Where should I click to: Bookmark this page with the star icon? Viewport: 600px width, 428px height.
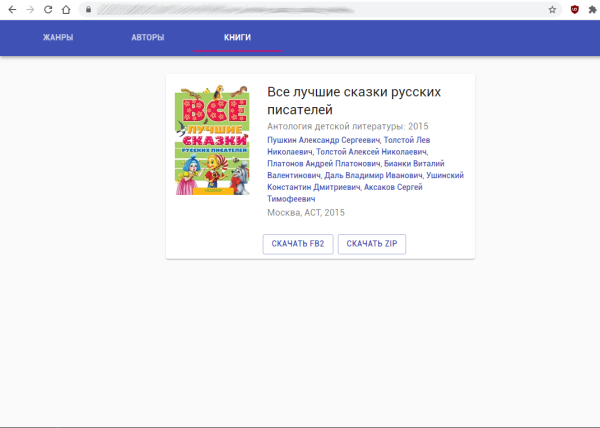pos(552,10)
